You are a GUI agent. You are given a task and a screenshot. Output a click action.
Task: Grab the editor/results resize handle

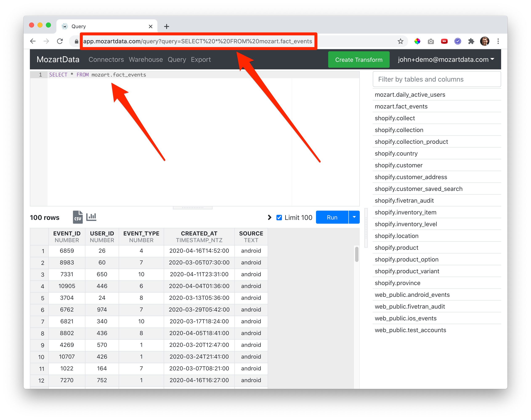(193, 208)
